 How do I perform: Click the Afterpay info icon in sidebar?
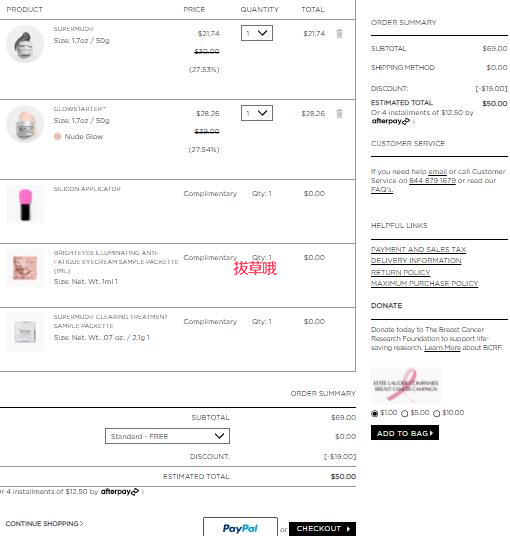[x=414, y=121]
